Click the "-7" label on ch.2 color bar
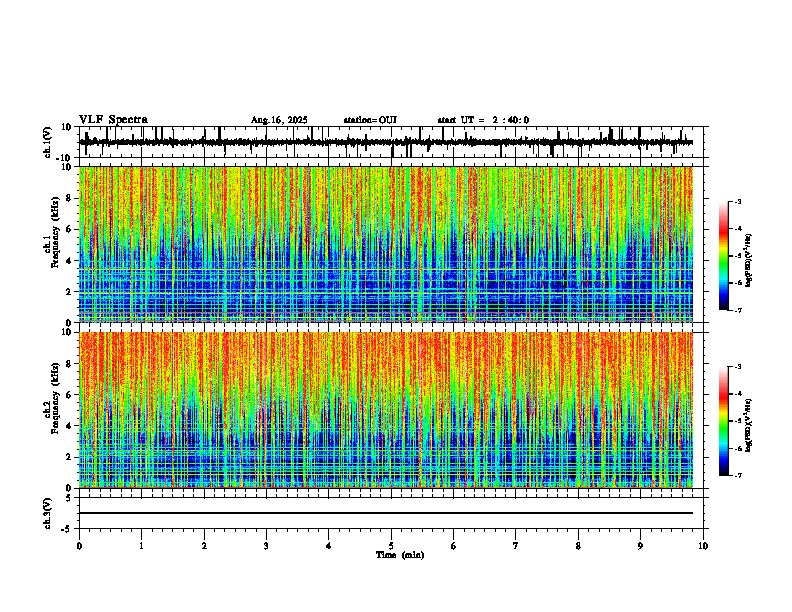Viewport: 792px width, 612px height. click(737, 476)
